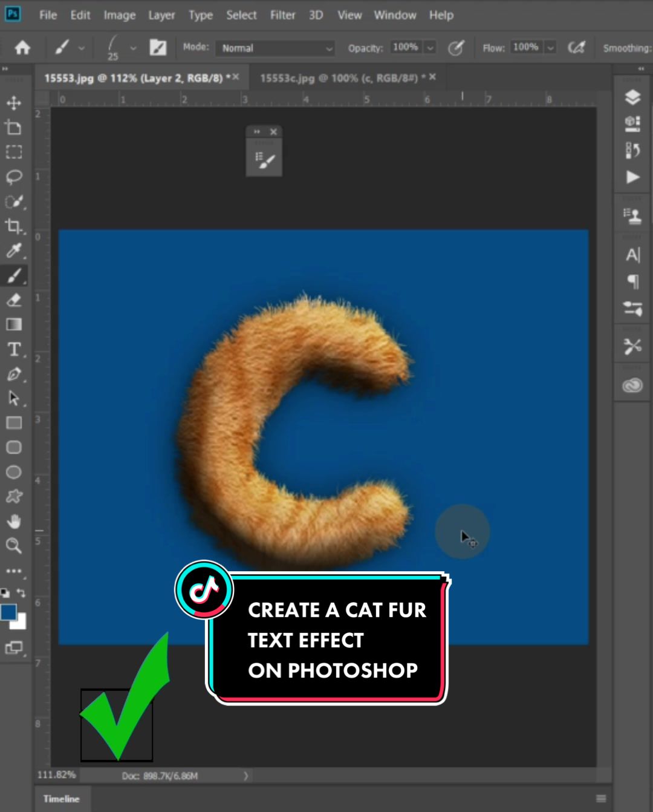Select the Quick Selection tool

[x=14, y=201]
